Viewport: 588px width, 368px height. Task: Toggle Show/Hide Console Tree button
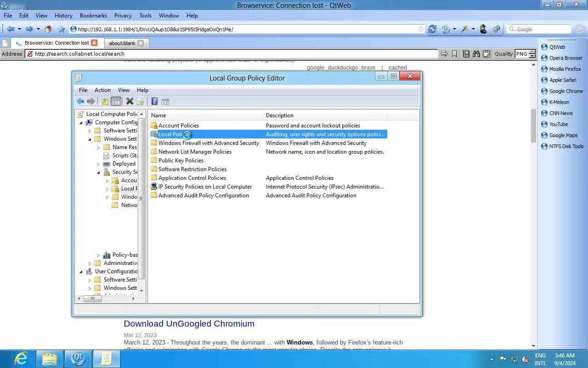116,102
